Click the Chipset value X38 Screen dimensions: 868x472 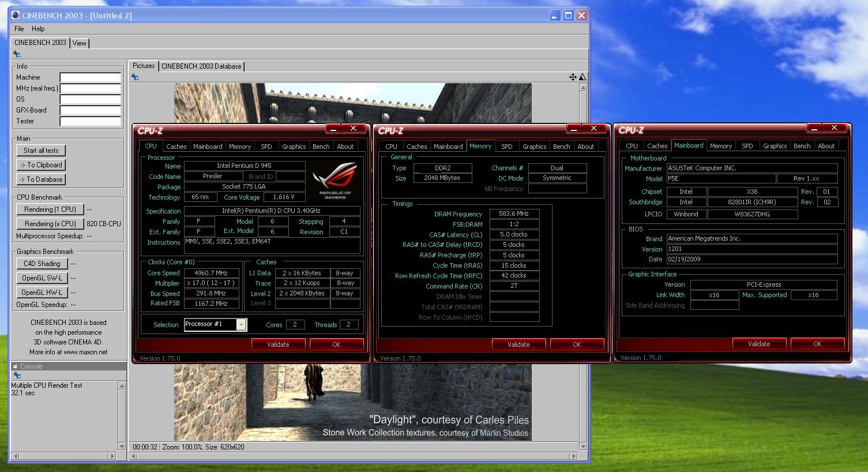pyautogui.click(x=753, y=192)
